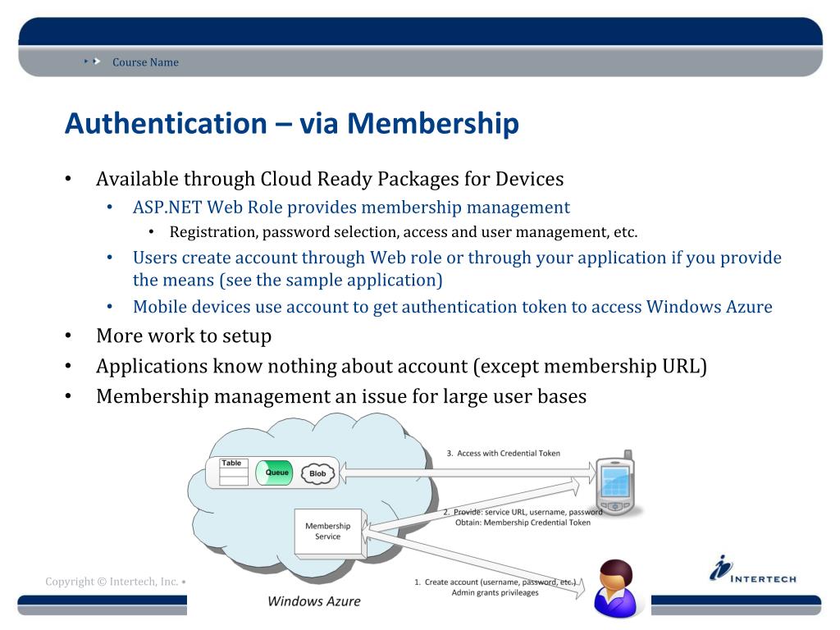Click '3. Access with Credential Token' label
This screenshot has height=630, width=840.
pyautogui.click(x=504, y=453)
